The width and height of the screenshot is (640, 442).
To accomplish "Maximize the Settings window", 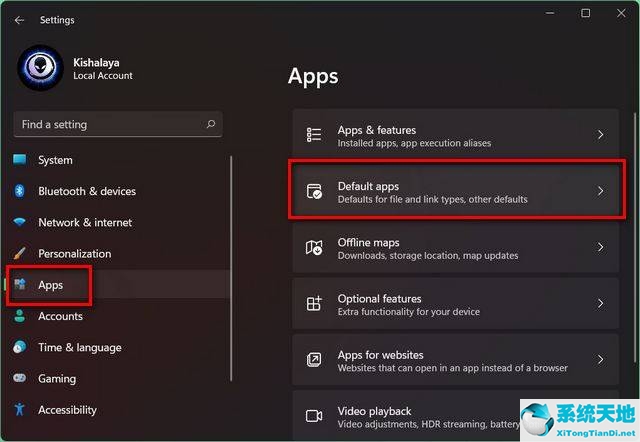I will click(585, 14).
